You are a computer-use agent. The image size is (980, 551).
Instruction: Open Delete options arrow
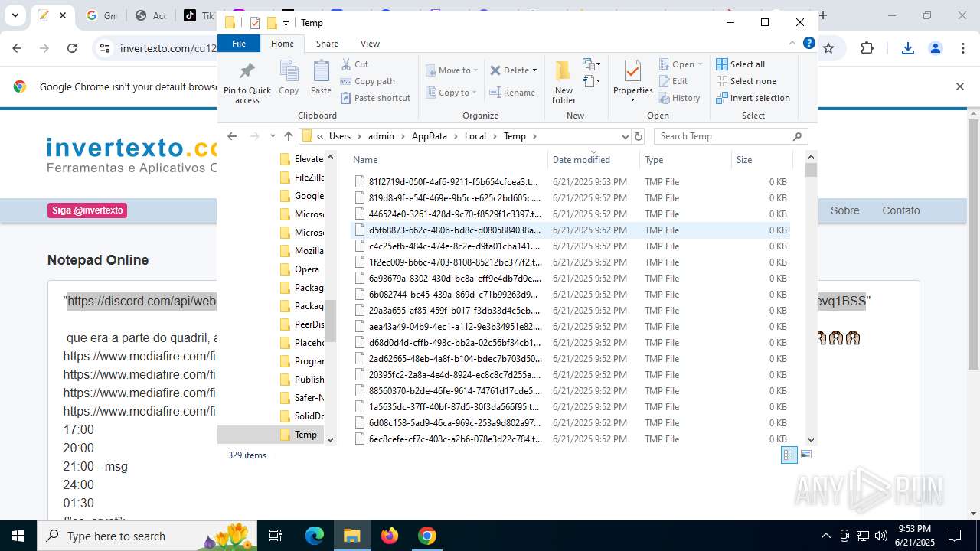[534, 70]
